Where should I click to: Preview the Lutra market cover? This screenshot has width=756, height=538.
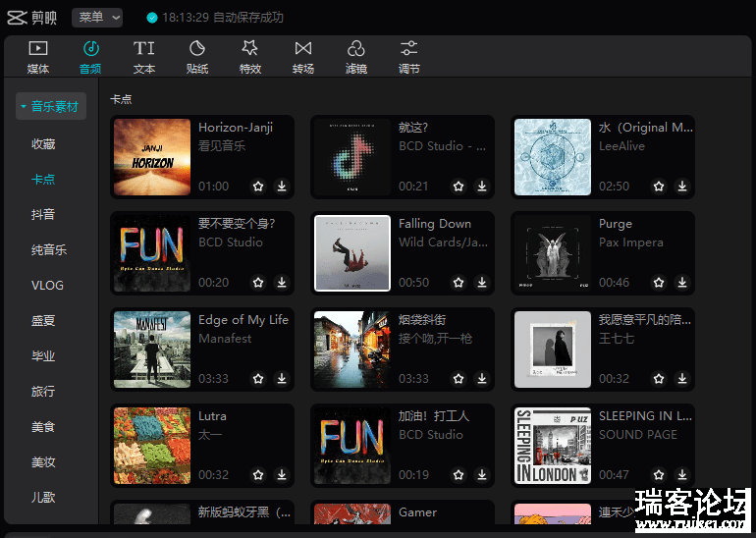pyautogui.click(x=152, y=446)
